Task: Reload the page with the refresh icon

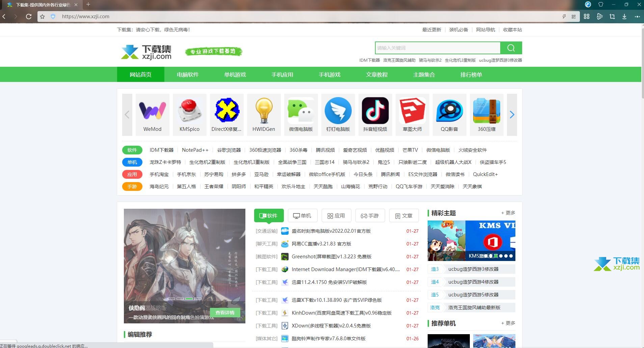Action: click(x=29, y=17)
